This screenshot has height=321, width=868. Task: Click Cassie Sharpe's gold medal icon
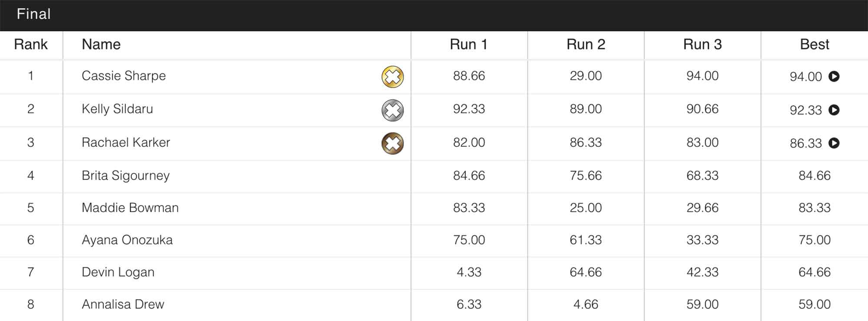coord(392,77)
